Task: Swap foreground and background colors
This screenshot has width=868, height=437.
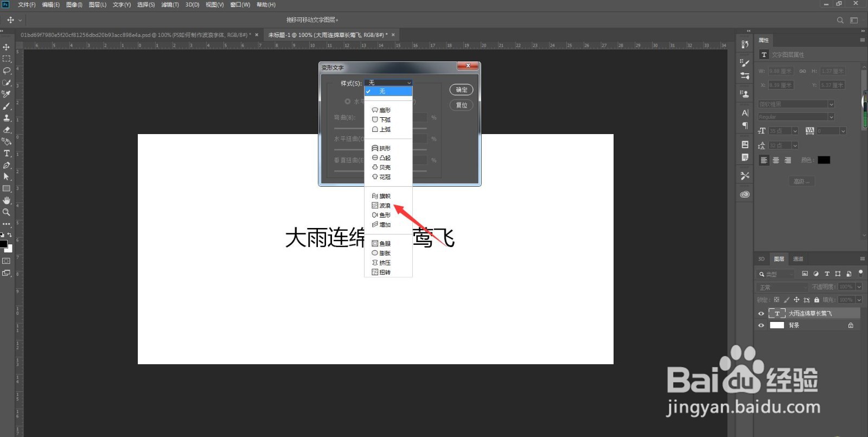Action: [x=10, y=235]
